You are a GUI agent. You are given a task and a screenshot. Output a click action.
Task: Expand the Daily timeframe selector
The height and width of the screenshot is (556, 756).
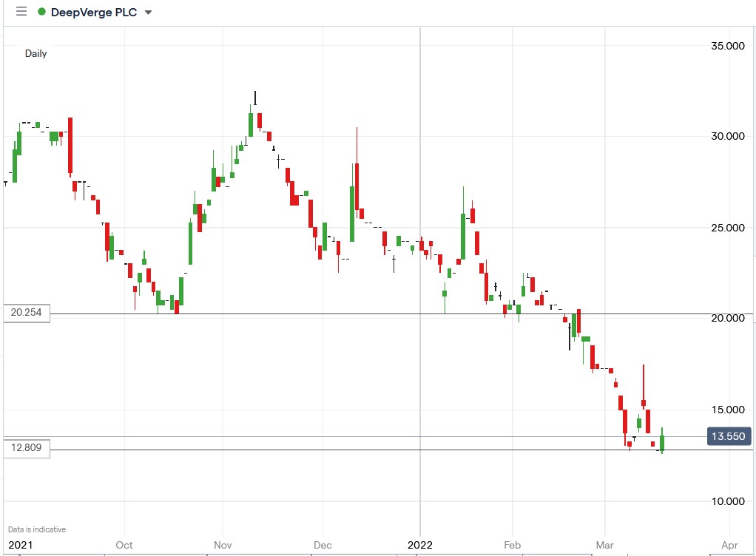point(36,53)
